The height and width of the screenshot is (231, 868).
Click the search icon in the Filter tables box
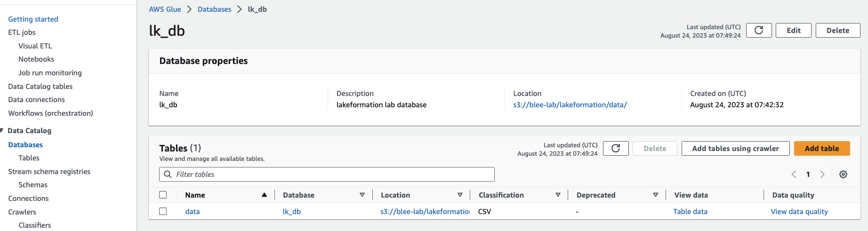coord(168,175)
